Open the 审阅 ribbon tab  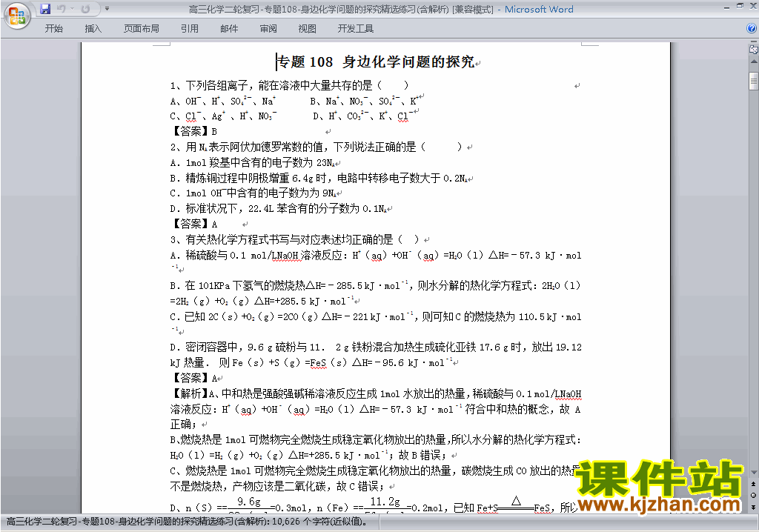point(268,29)
